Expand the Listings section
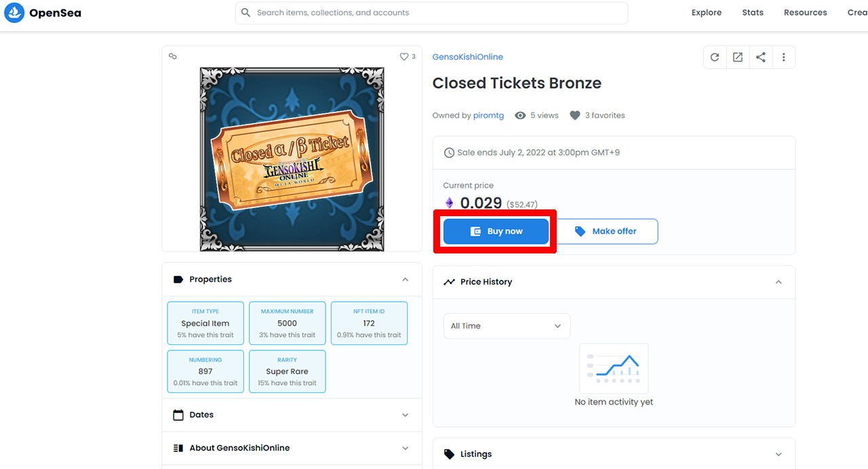Screen dimensions: 868x469 [x=778, y=454]
